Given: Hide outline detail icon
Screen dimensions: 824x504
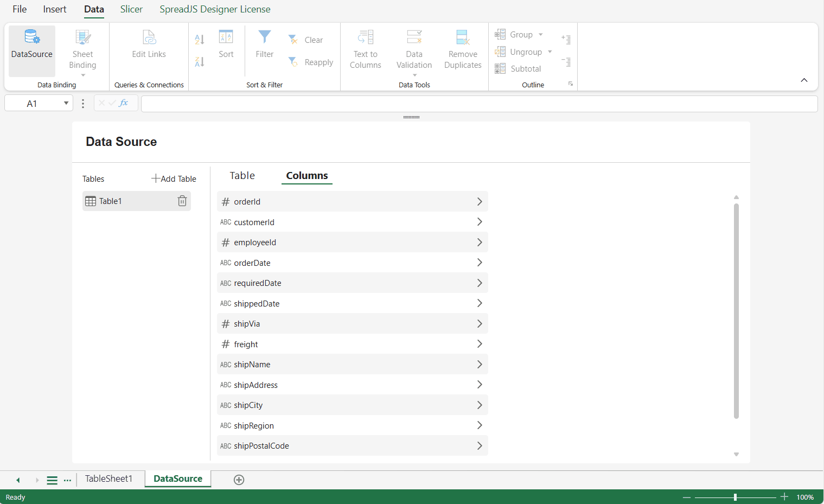Looking at the screenshot, I should (566, 62).
